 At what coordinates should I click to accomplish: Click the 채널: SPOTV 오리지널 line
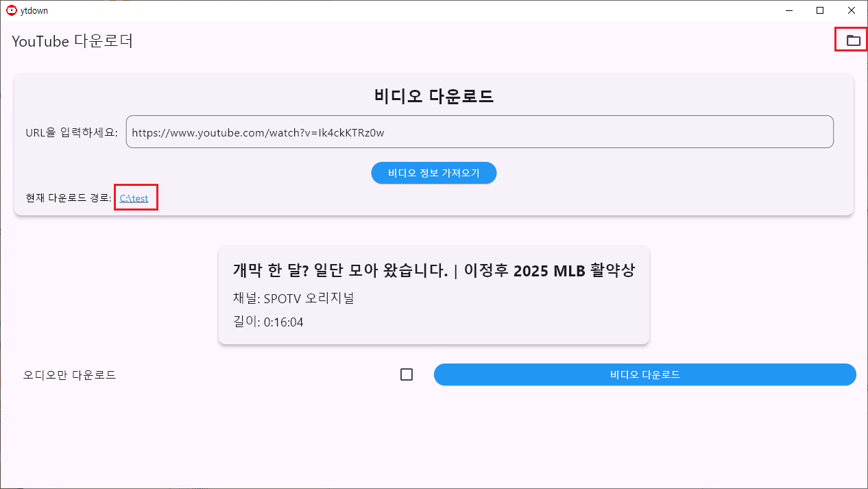(293, 298)
